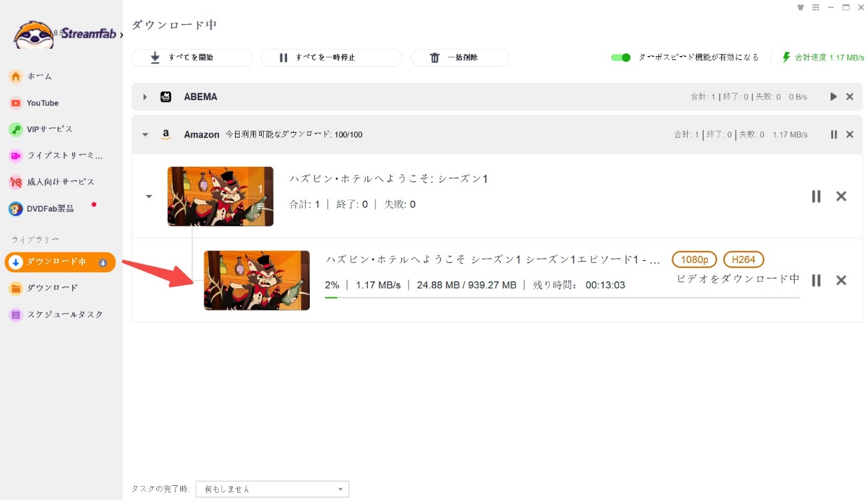Screen dimensions: 868x500
Task: Start the ABEMA group downloads
Action: [x=833, y=97]
